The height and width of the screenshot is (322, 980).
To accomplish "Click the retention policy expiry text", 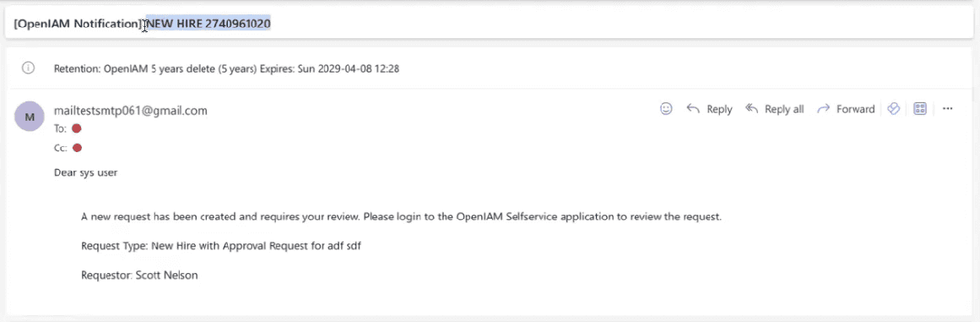I will [x=227, y=68].
